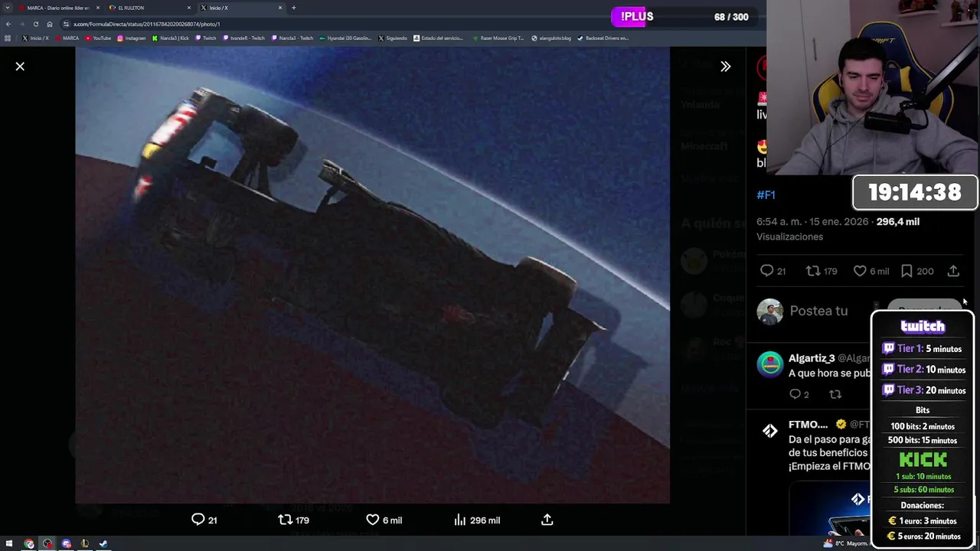Collapse the side panel with the double chevron

pos(725,67)
